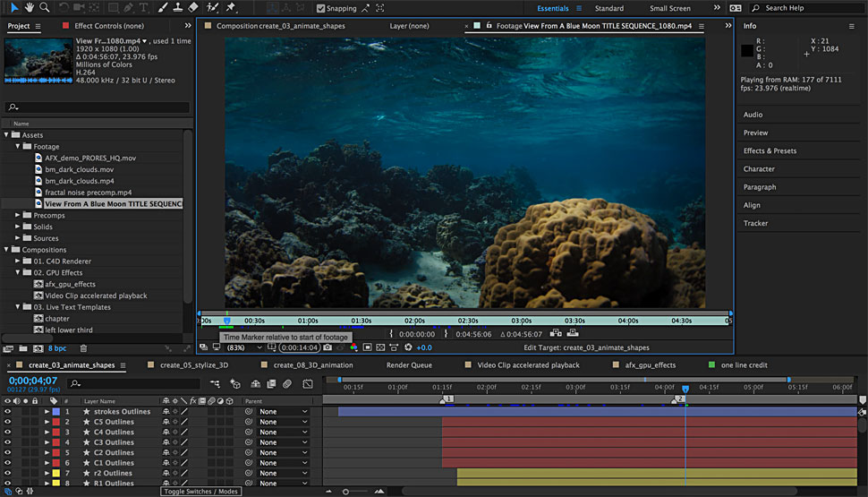Click Set Out point bracket icon

[x=446, y=333]
